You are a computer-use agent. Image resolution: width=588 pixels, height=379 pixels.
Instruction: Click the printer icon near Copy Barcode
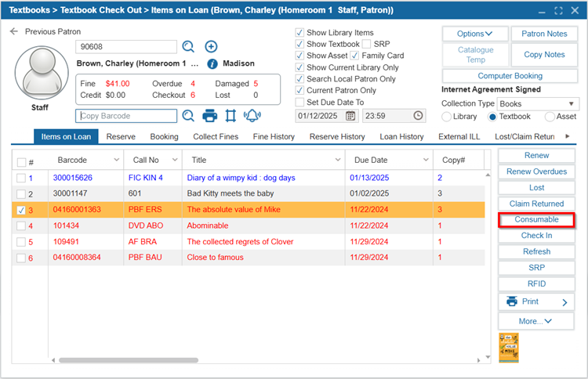pyautogui.click(x=209, y=116)
